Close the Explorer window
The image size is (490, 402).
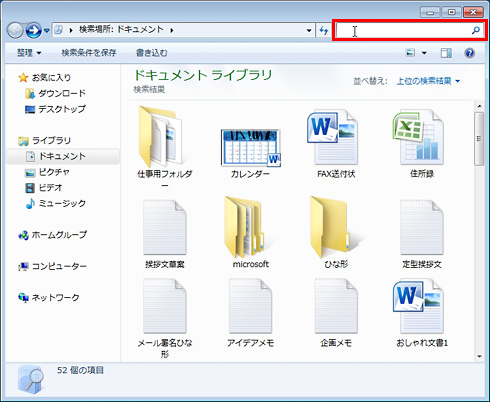coord(473,12)
